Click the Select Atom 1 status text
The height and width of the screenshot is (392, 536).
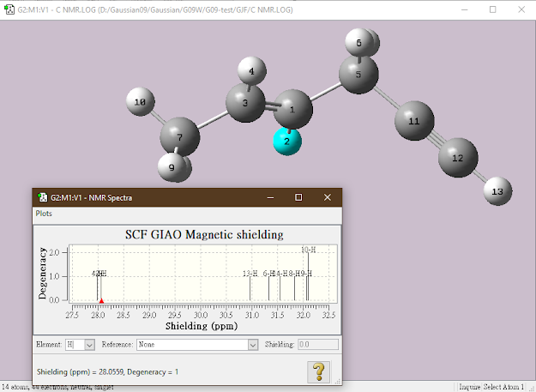tap(503, 387)
